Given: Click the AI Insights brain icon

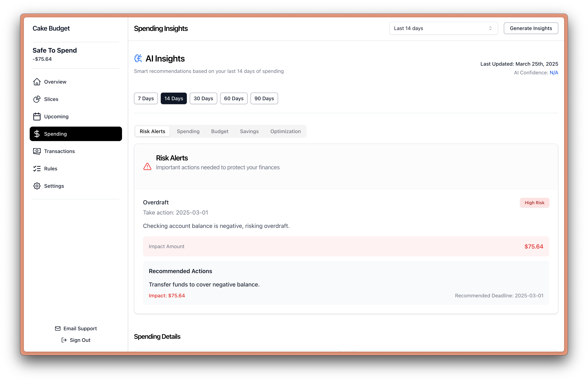Looking at the screenshot, I should point(138,58).
